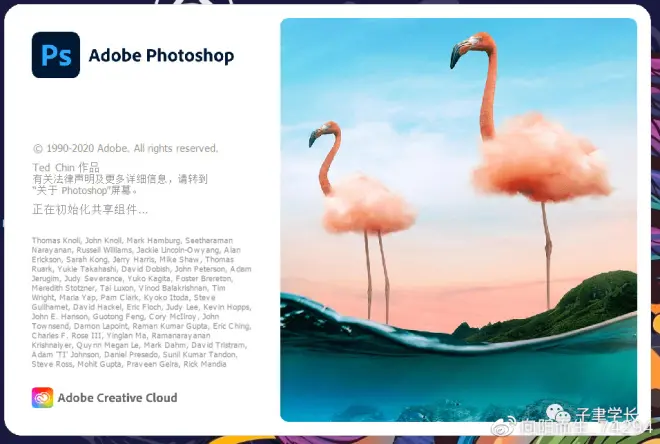Viewport: 660px width, 444px height.
Task: Click the 正在初始化共享组件 status text
Action: tap(90, 209)
